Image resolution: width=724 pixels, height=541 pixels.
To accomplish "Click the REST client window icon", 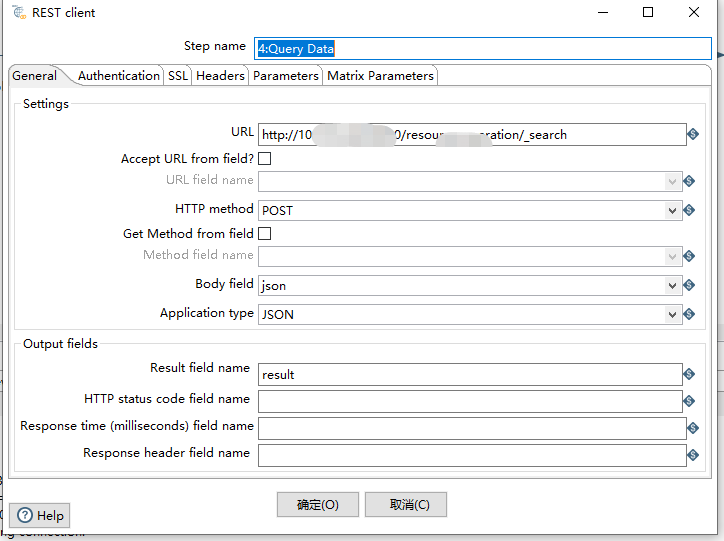I will point(19,12).
